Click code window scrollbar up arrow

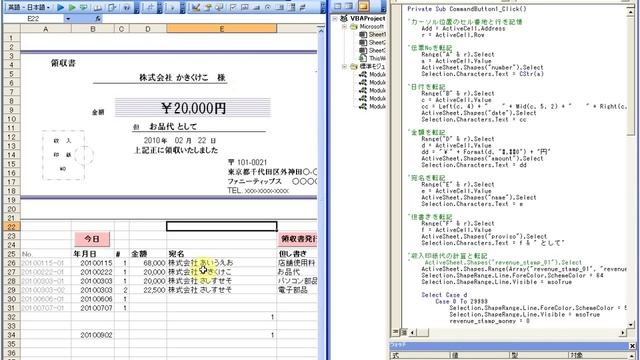tap(631, 12)
